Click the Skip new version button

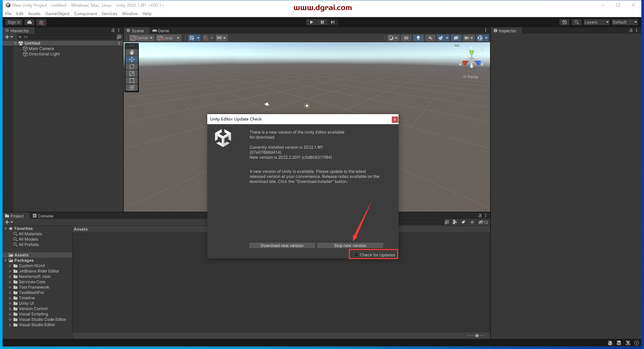point(350,245)
